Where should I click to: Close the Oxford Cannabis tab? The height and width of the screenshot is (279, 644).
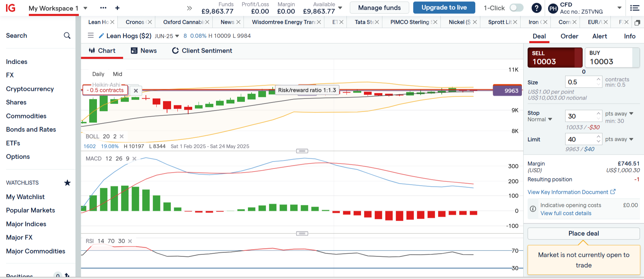pos(207,22)
